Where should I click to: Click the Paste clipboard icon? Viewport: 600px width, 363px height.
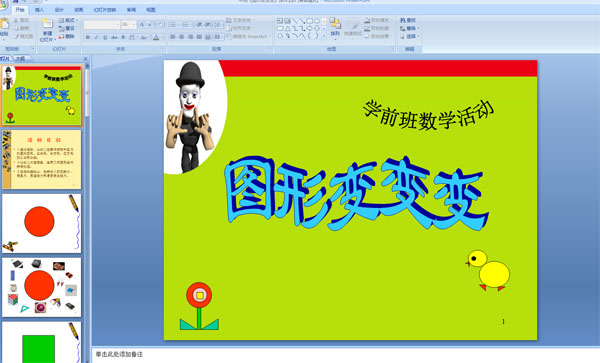[x=4, y=24]
